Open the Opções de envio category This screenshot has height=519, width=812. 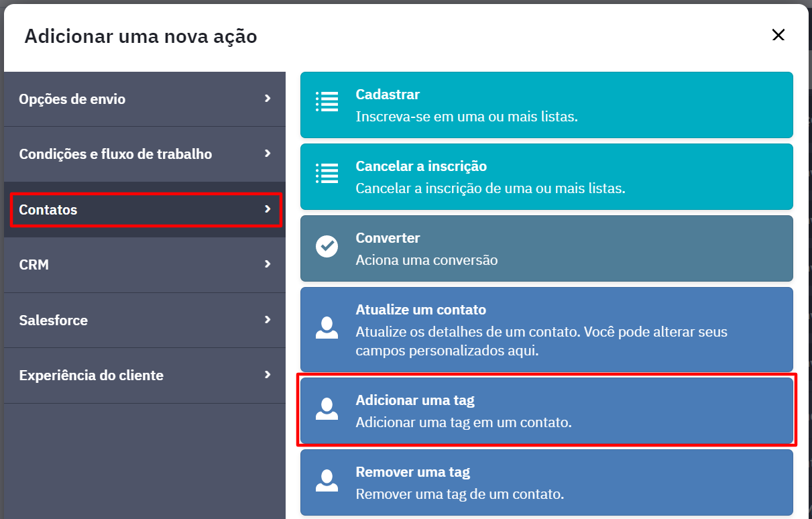(145, 99)
